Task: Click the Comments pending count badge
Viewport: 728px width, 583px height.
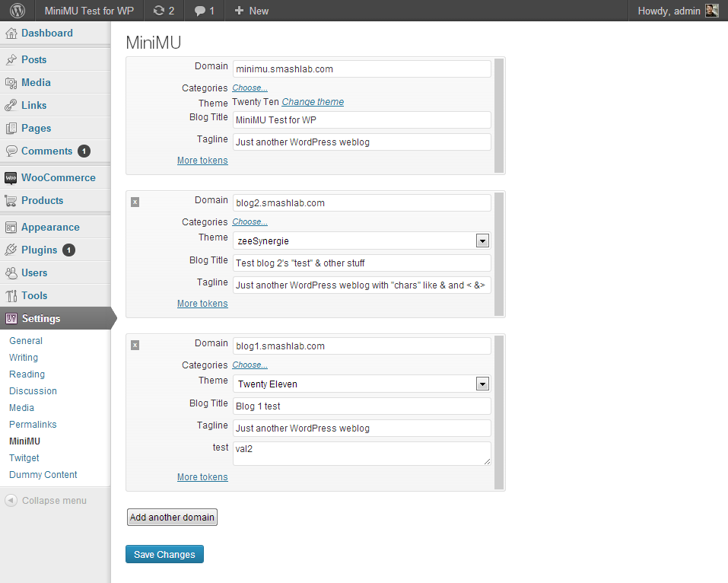Action: [x=84, y=151]
